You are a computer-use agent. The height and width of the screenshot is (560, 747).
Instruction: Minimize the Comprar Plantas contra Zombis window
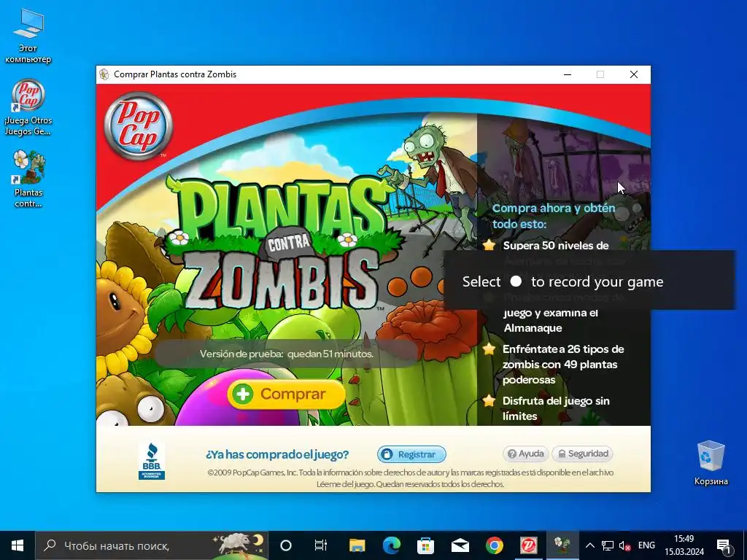[568, 74]
